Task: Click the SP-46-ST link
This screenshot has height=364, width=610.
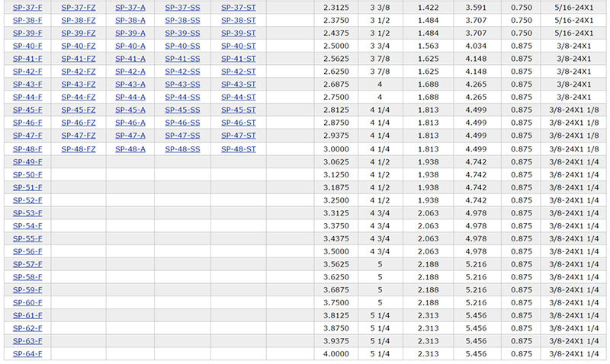Action: [x=238, y=123]
